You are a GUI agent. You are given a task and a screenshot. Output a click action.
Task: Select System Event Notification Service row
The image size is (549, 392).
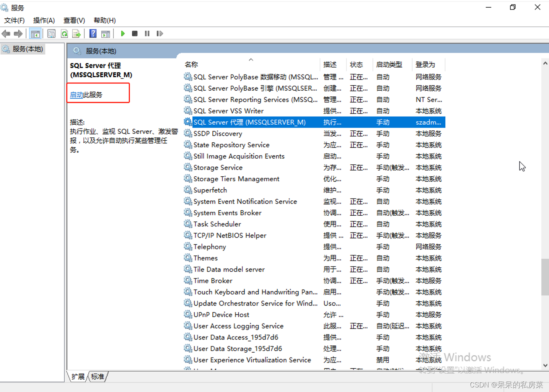(314, 201)
